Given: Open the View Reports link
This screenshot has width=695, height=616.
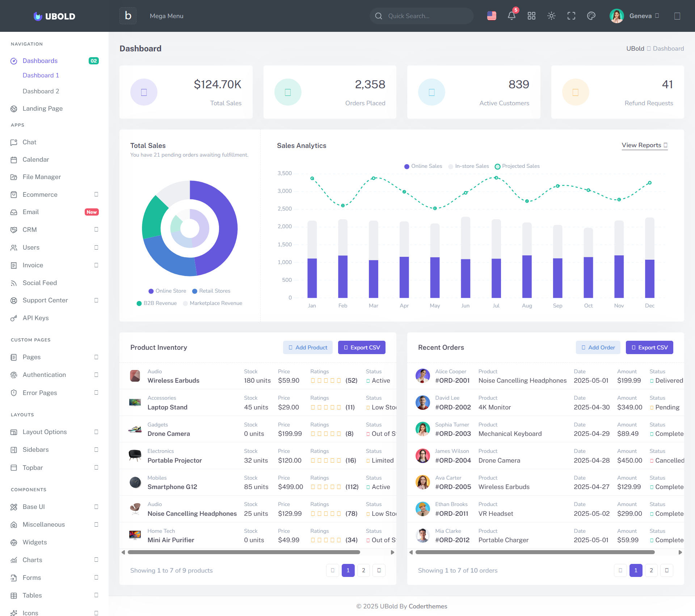Looking at the screenshot, I should pyautogui.click(x=644, y=145).
